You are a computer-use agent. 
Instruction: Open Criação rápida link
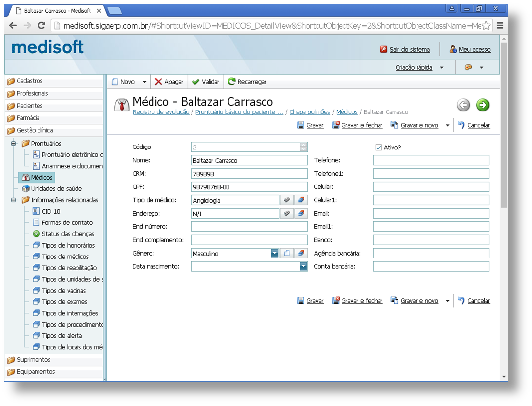point(414,67)
